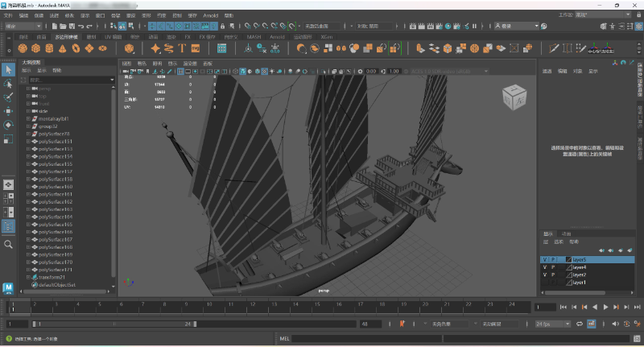Open the outliner search field dropdown arrow

click(x=112, y=80)
